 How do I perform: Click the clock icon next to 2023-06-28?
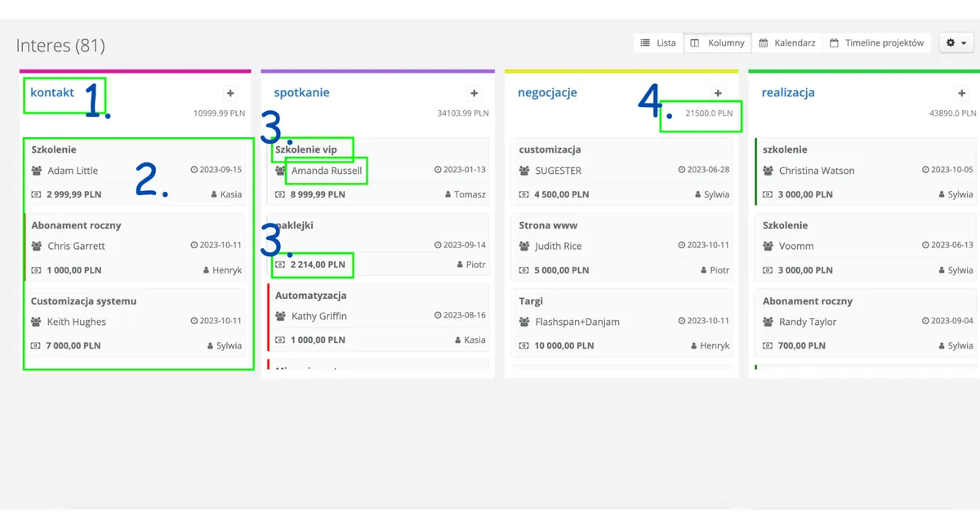coord(682,170)
